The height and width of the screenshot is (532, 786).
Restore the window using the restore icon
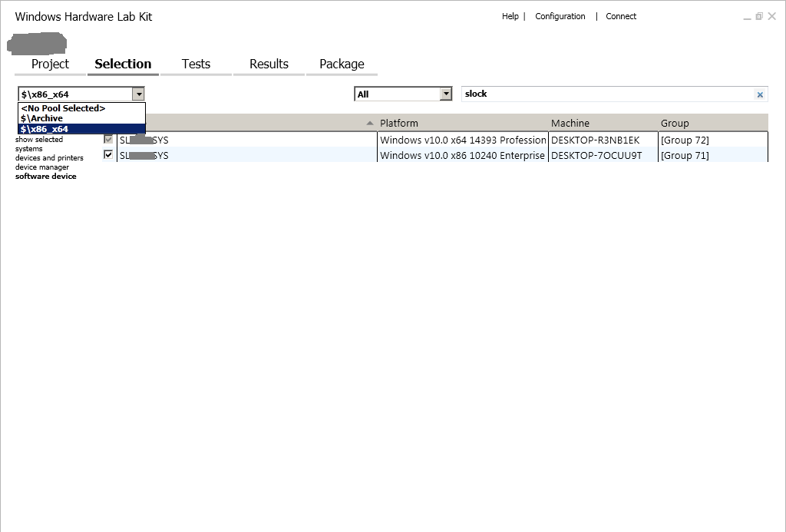point(759,16)
